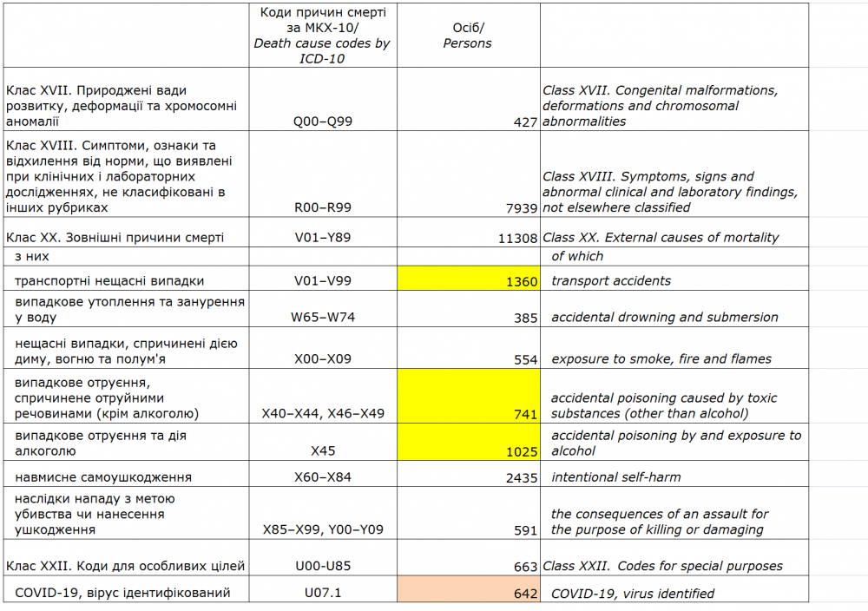Select the external causes total 11308
Screen dimensions: 868x611
(469, 237)
